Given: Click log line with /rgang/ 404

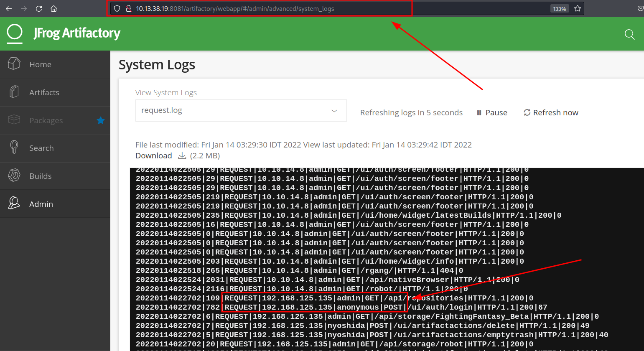Looking at the screenshot, I should point(299,271).
